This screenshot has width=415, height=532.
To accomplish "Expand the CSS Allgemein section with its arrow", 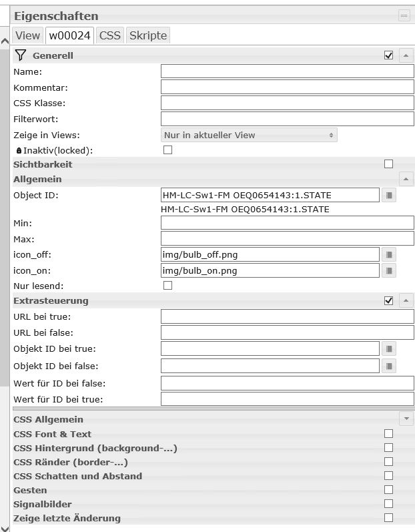I will 406,419.
